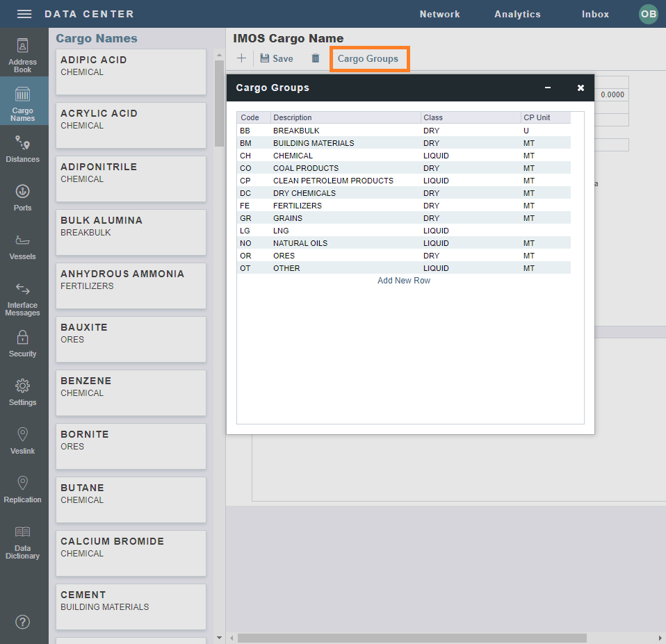Open the Settings section
Screen dimensions: 666x644
(22, 392)
